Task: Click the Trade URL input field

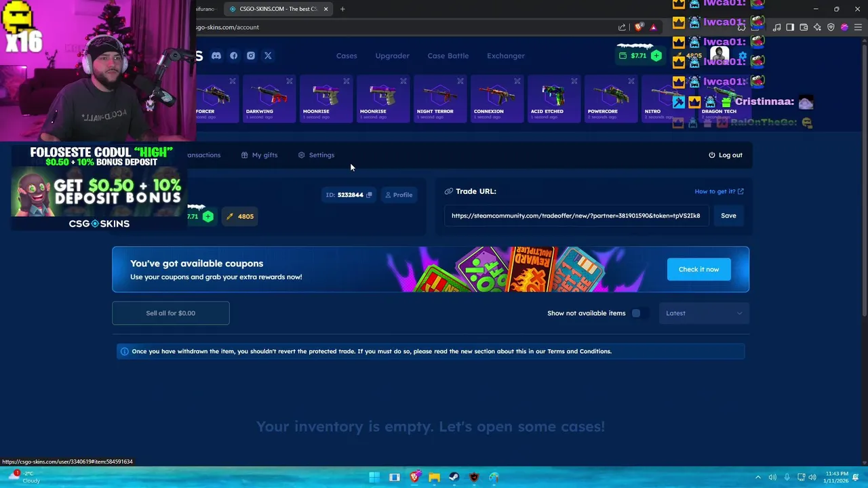Action: click(x=576, y=216)
